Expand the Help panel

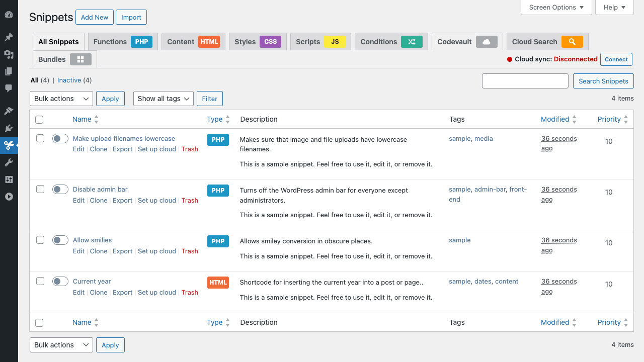(x=614, y=7)
